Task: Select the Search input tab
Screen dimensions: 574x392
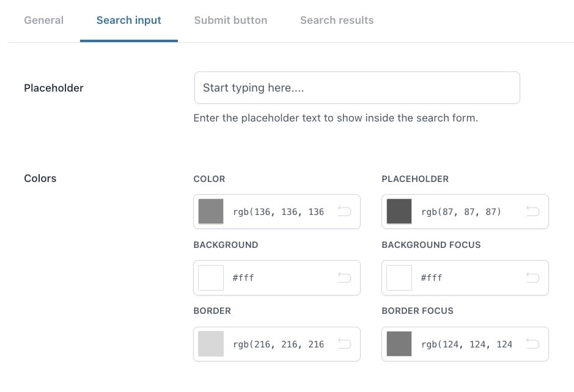Action: click(129, 20)
